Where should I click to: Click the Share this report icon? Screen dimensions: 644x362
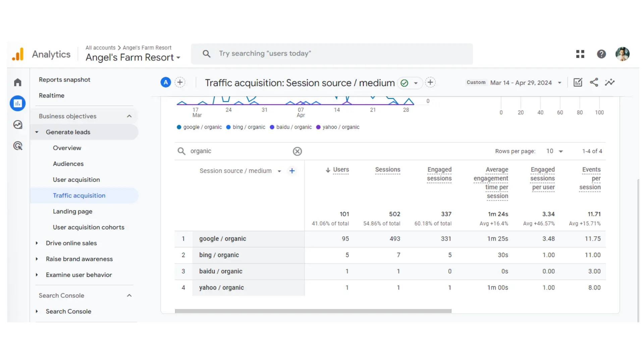point(594,82)
